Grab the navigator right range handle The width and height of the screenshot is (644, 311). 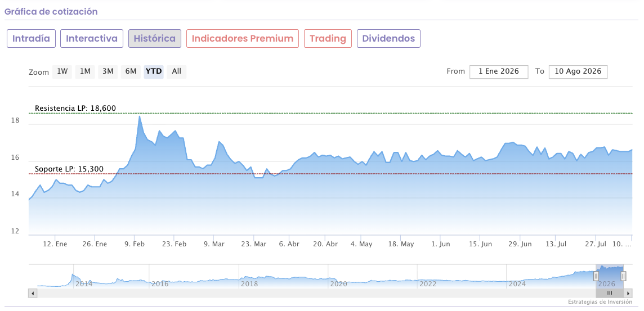point(623,277)
